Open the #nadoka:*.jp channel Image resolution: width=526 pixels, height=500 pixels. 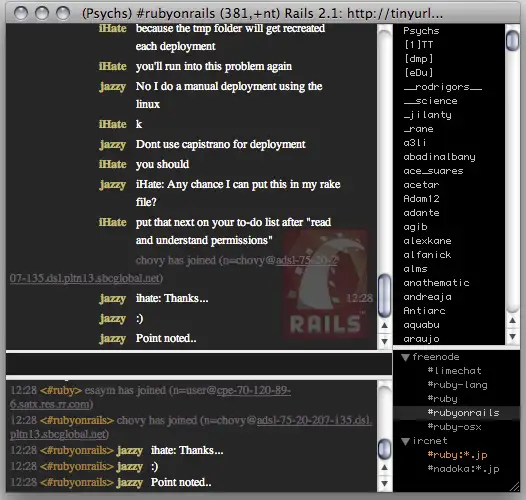[x=463, y=469]
